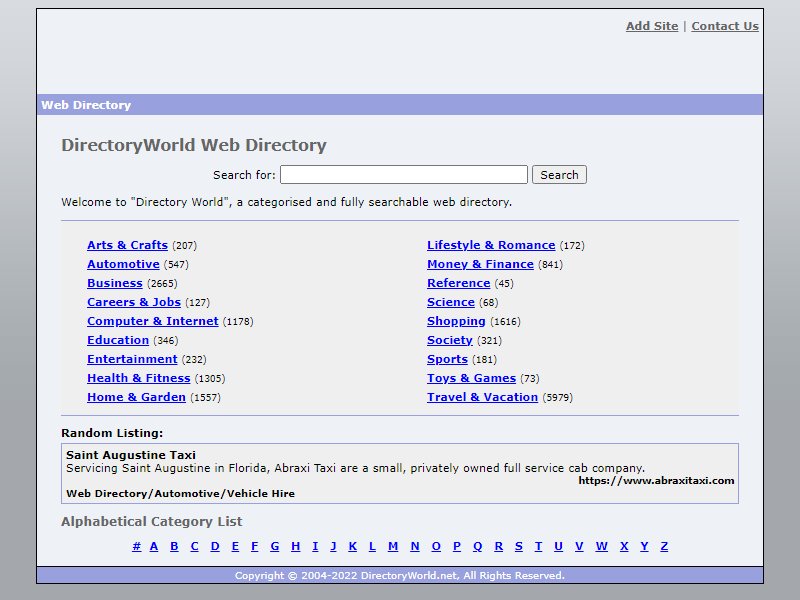The image size is (800, 600).
Task: Open the Automotive category
Action: point(123,264)
